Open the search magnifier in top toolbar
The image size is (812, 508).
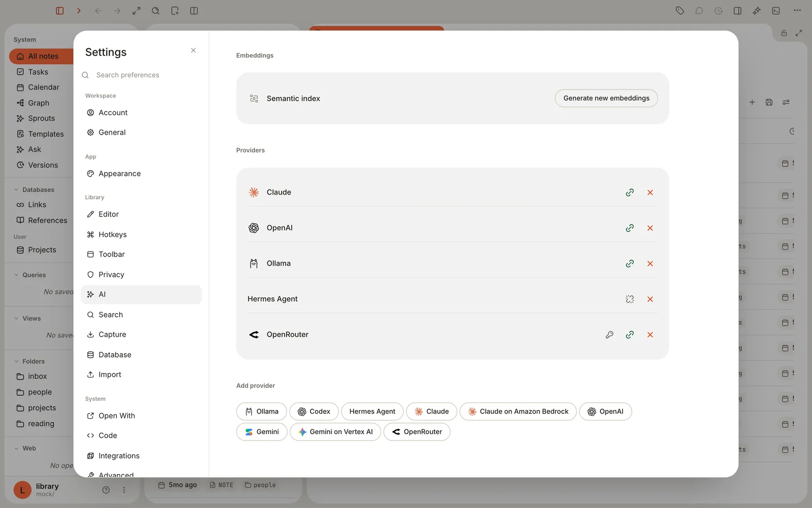coord(156,11)
